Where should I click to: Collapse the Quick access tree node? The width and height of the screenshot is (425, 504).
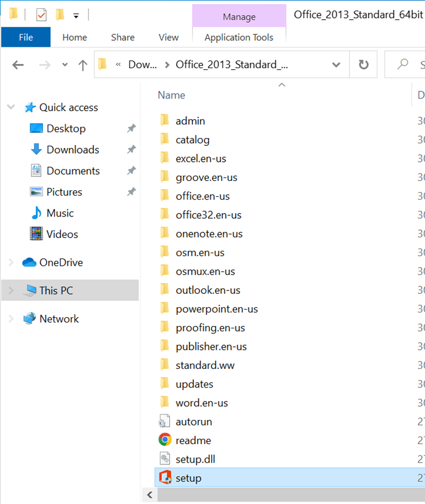point(11,107)
